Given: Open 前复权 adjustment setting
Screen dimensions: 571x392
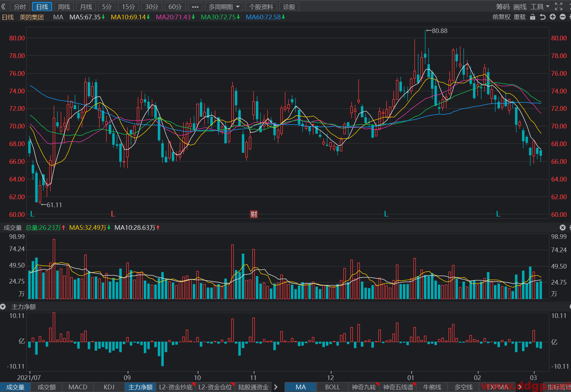Looking at the screenshot, I should (x=502, y=17).
